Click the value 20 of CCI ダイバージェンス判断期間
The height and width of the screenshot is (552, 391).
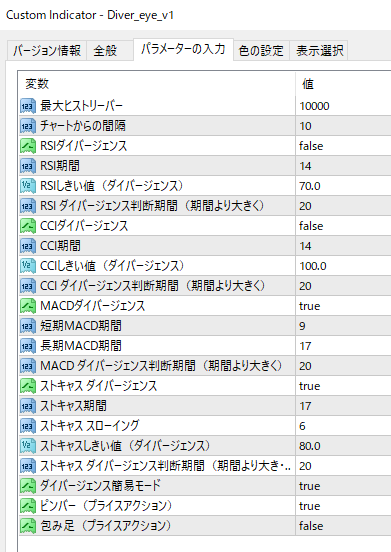[x=305, y=286]
